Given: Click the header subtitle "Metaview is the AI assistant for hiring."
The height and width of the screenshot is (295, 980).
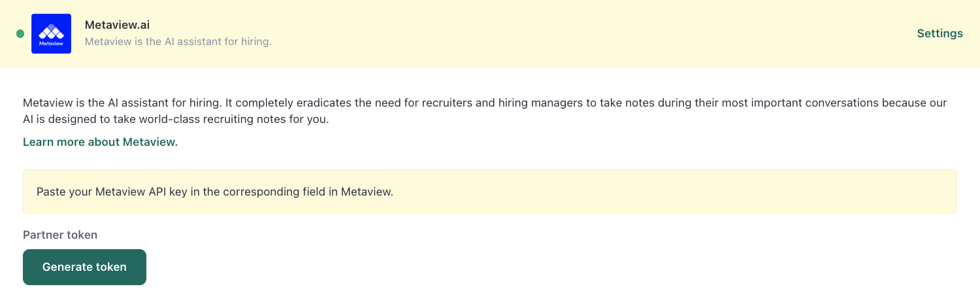Looking at the screenshot, I should pyautogui.click(x=178, y=42).
